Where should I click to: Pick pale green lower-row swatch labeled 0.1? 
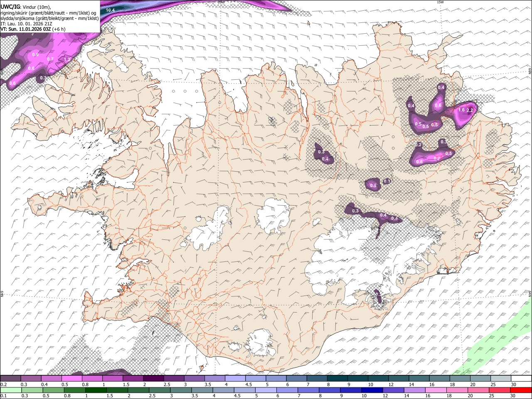pyautogui.click(x=11, y=390)
